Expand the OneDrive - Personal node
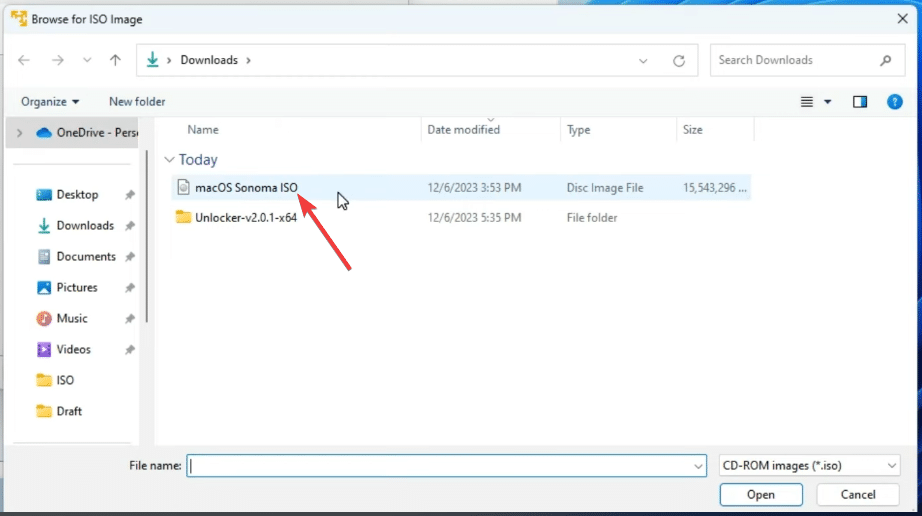922x516 pixels. [19, 133]
